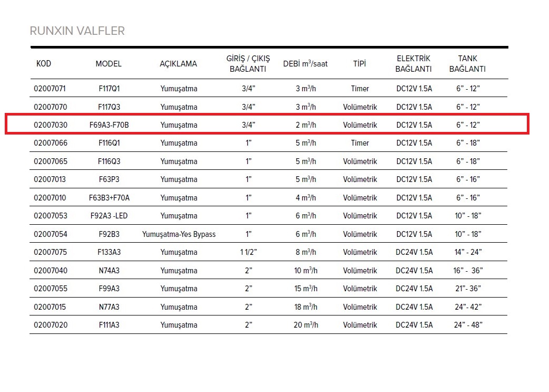Select model F92A3 -LED

109,216
